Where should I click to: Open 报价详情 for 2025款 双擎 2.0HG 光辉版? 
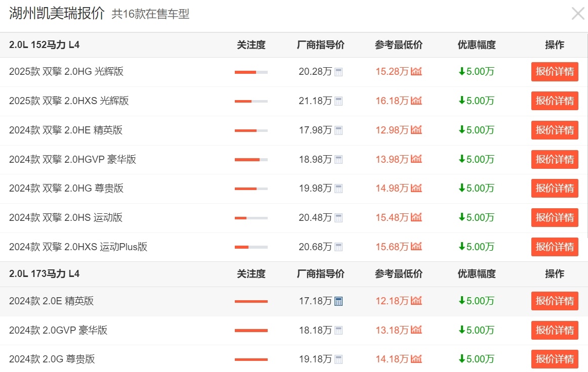pos(555,72)
